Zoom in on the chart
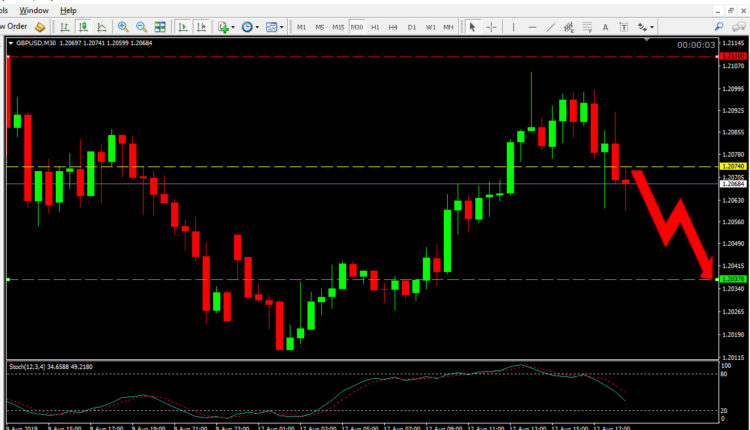Image resolution: width=750 pixels, height=430 pixels. coord(123,27)
